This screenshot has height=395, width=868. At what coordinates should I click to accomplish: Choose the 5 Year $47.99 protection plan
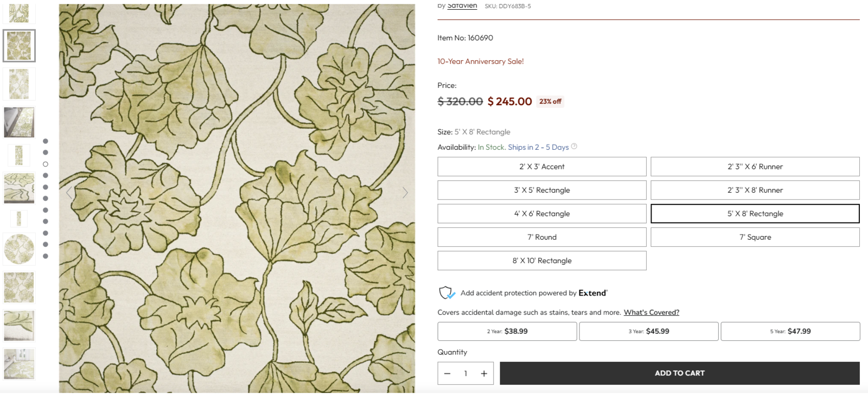[x=790, y=331]
